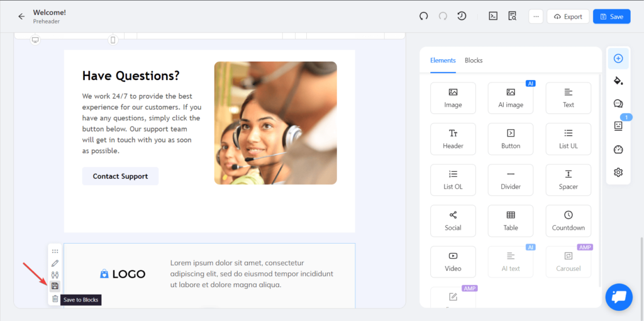Click the LOGO image in footer block
This screenshot has height=321, width=644.
[123, 274]
